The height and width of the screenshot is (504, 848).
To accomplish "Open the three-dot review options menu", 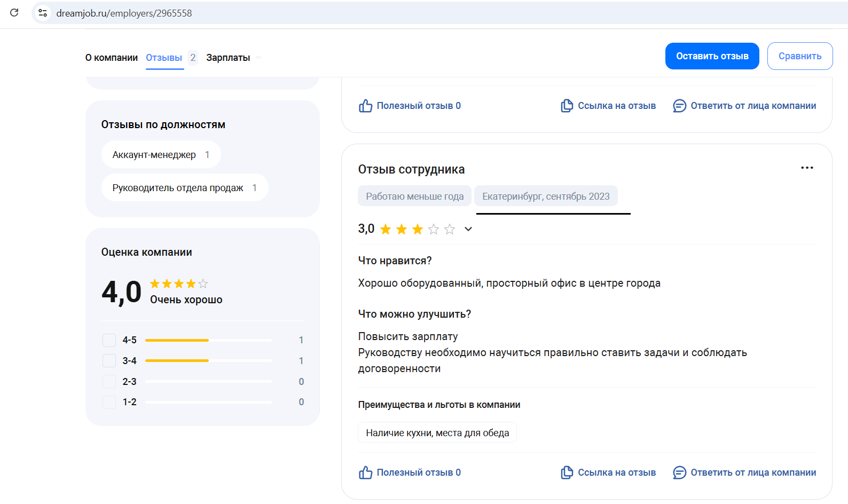I will (x=807, y=168).
